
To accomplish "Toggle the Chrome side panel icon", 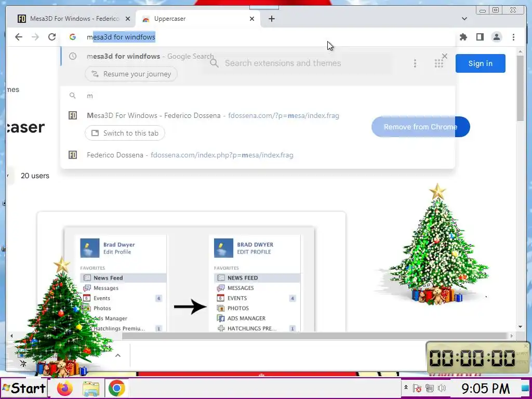I will click(480, 37).
